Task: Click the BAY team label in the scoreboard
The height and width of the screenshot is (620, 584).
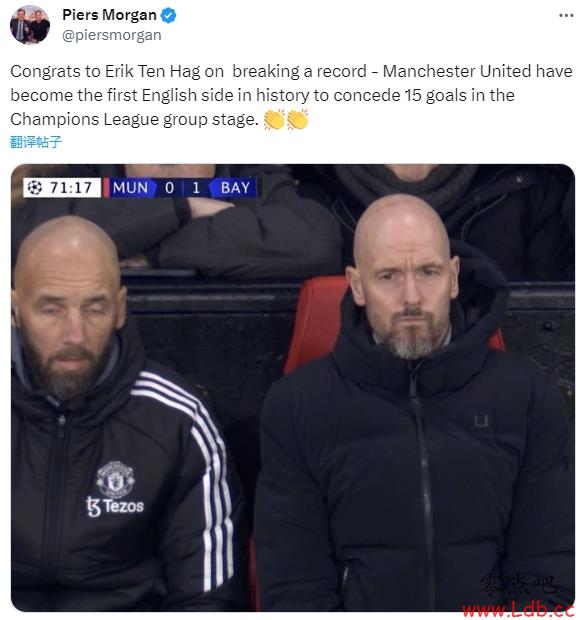Action: (x=235, y=187)
